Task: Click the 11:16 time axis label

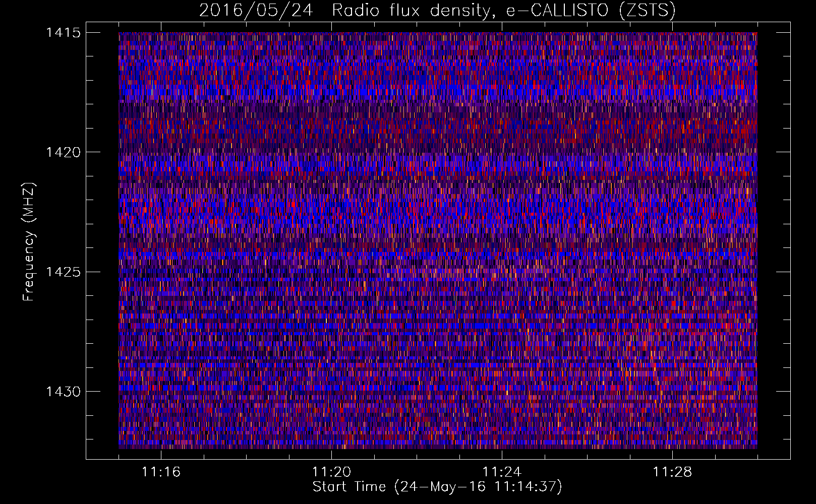Action: point(161,472)
